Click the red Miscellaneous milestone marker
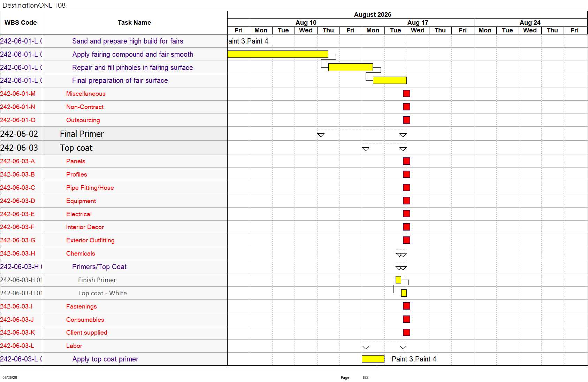Screen dimensions: 588x382 (x=406, y=93)
